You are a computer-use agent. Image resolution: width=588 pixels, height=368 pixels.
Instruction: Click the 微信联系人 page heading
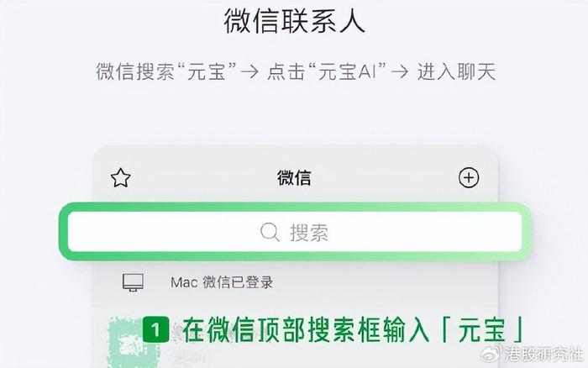click(294, 20)
